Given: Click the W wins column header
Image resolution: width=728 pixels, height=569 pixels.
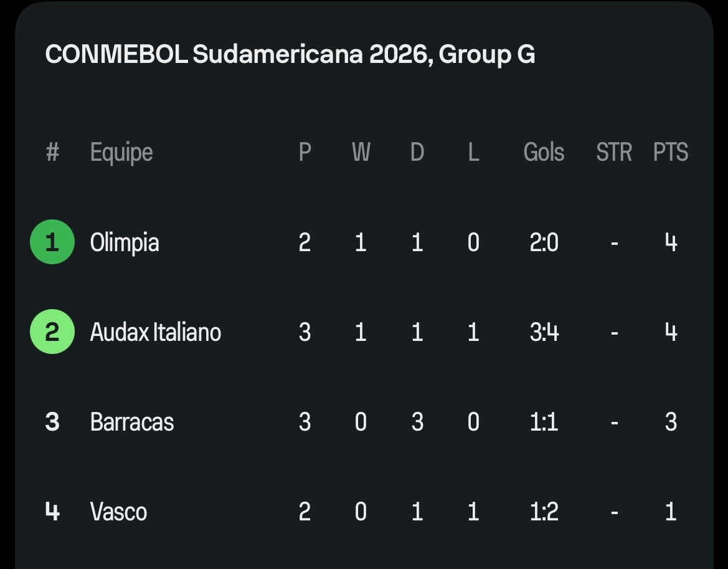Looking at the screenshot, I should [361, 152].
